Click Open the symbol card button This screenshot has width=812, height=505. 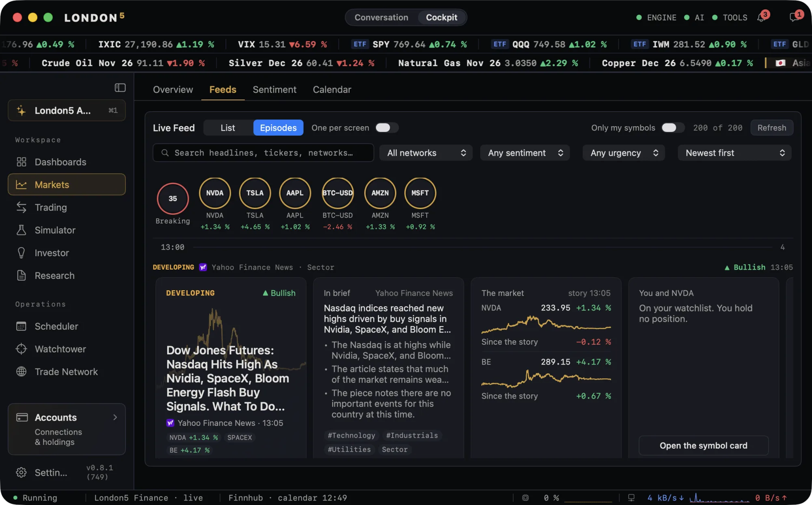(x=704, y=445)
